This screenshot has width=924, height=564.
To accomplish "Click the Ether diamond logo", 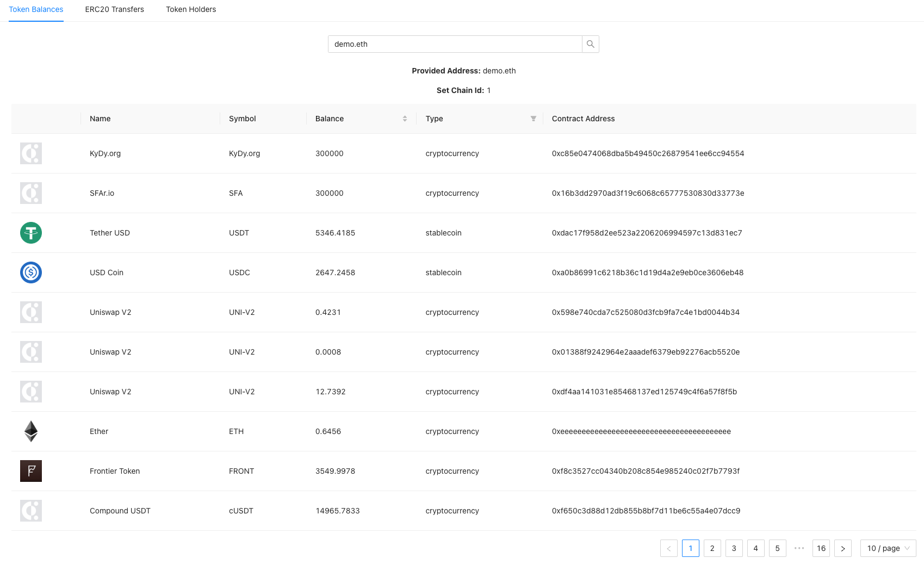I will pos(31,431).
